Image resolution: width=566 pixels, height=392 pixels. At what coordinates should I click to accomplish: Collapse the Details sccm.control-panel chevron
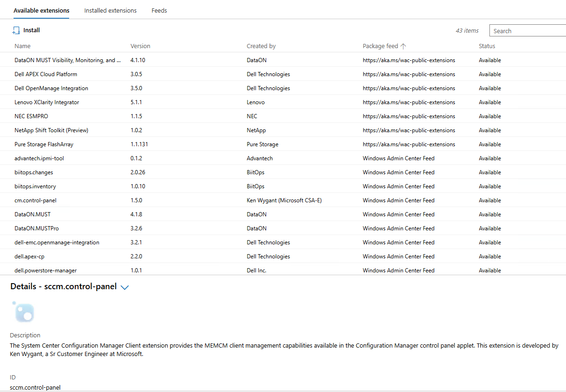pyautogui.click(x=125, y=287)
